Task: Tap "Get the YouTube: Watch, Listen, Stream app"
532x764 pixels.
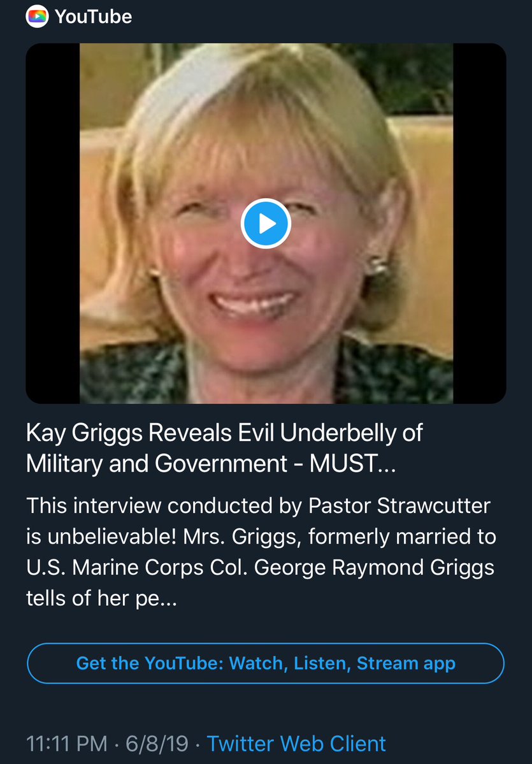Action: coord(266,663)
